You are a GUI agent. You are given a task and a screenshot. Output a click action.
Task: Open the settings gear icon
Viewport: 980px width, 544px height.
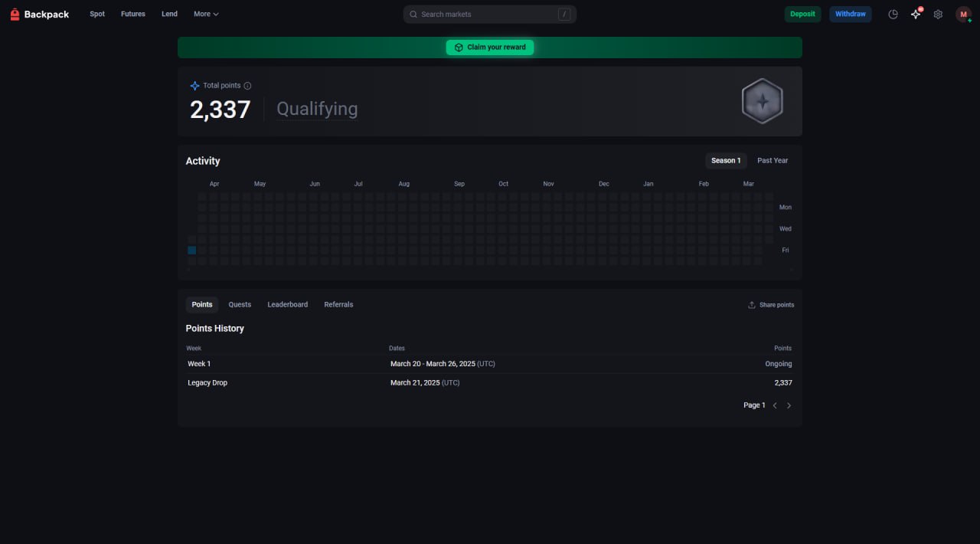pos(938,14)
